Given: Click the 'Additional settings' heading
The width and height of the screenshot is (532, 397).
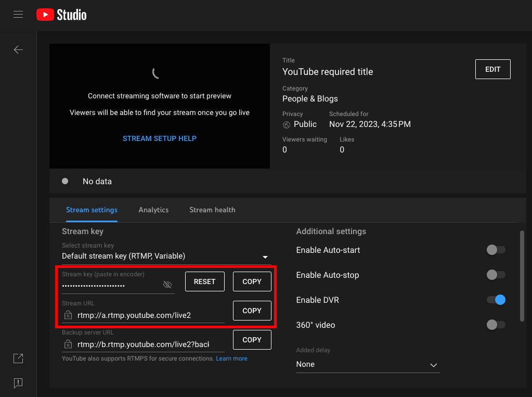Looking at the screenshot, I should point(331,231).
